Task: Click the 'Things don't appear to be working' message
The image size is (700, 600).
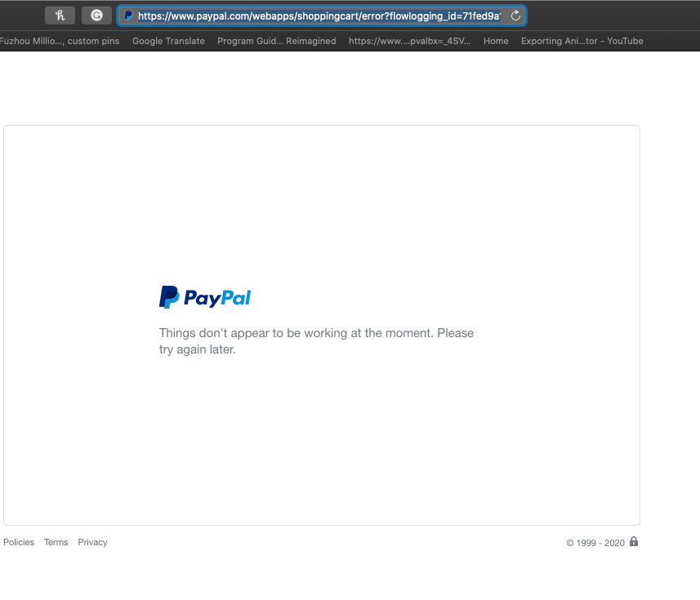Action: pyautogui.click(x=316, y=333)
